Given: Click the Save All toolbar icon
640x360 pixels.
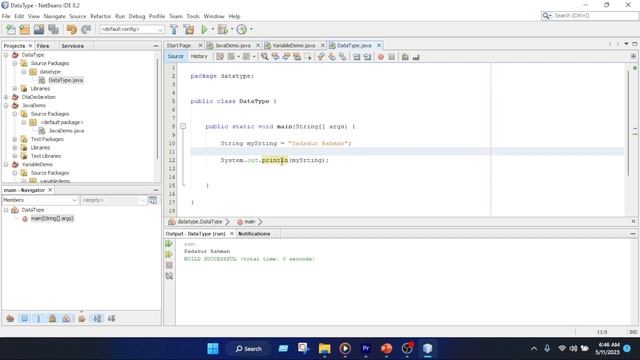Looking at the screenshot, I should pos(53,29).
